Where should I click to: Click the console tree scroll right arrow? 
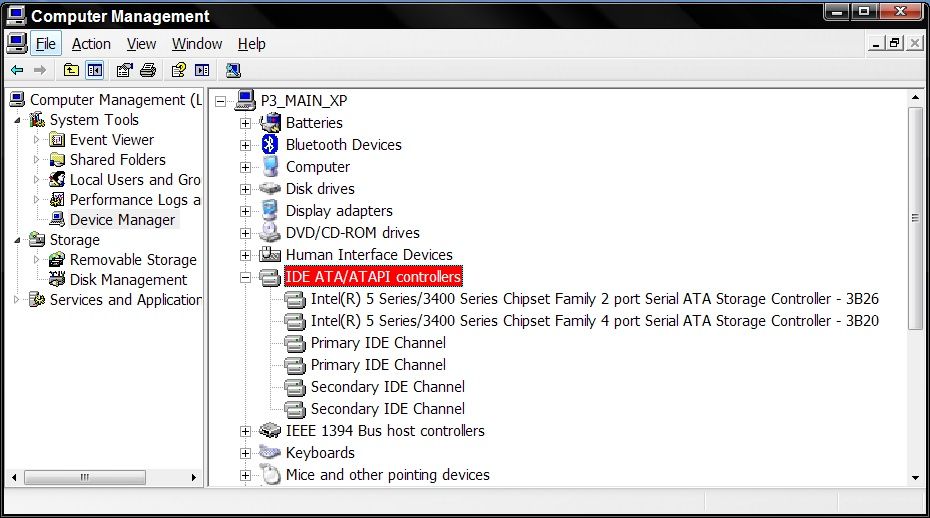[x=193, y=477]
